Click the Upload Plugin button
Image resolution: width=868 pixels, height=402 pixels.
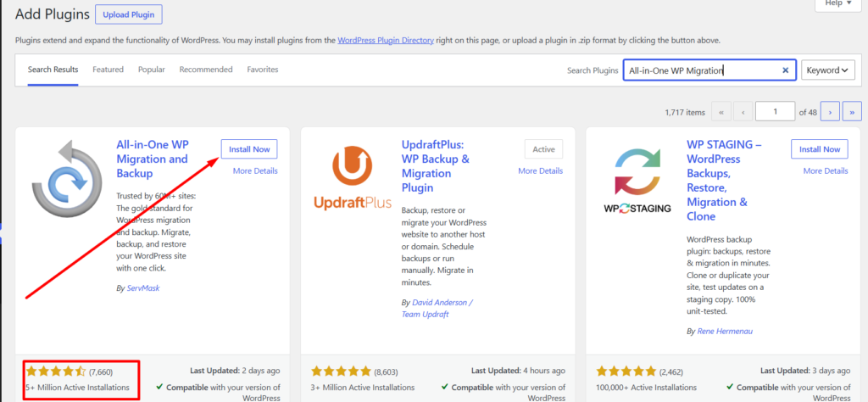pyautogui.click(x=129, y=14)
